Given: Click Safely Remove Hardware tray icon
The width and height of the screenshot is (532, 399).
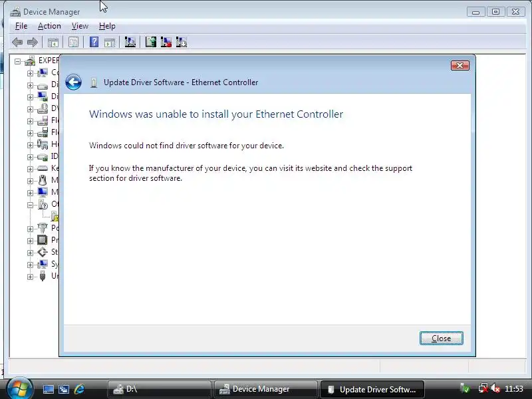Looking at the screenshot, I should (465, 389).
